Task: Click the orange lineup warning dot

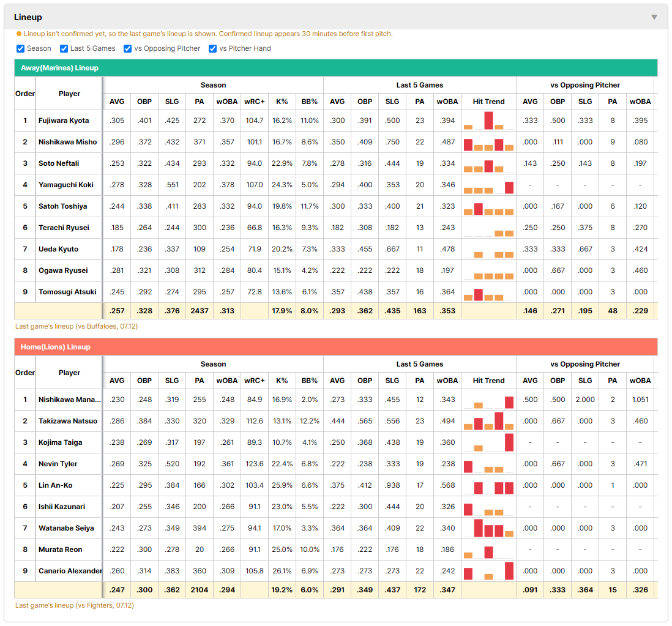Action: pos(18,34)
